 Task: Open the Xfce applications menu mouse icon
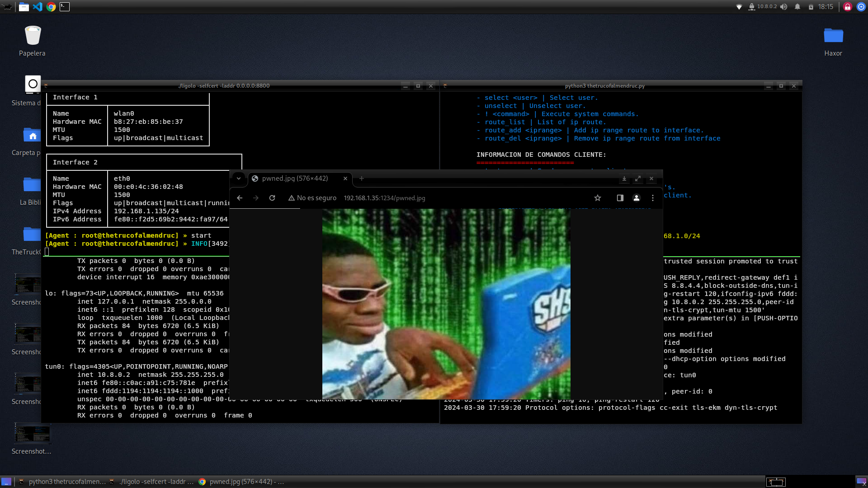point(8,7)
